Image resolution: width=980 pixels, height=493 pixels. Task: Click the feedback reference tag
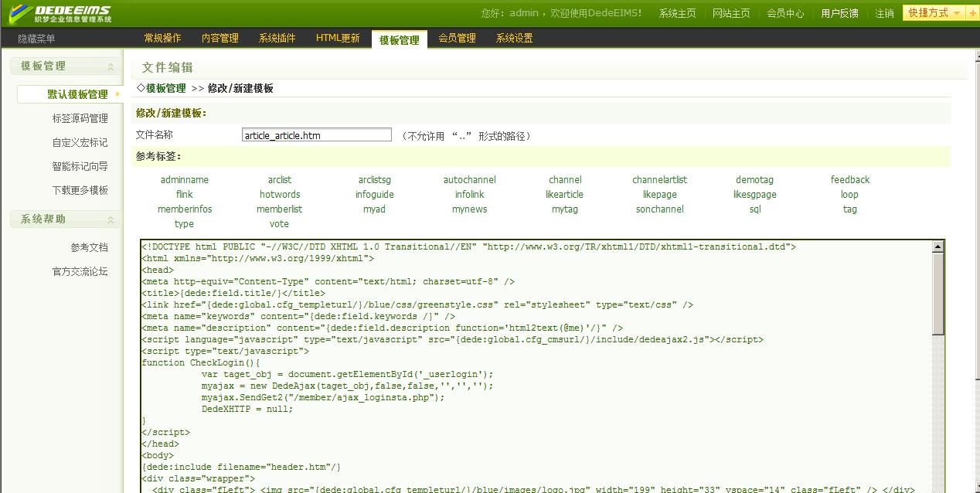[x=850, y=180]
